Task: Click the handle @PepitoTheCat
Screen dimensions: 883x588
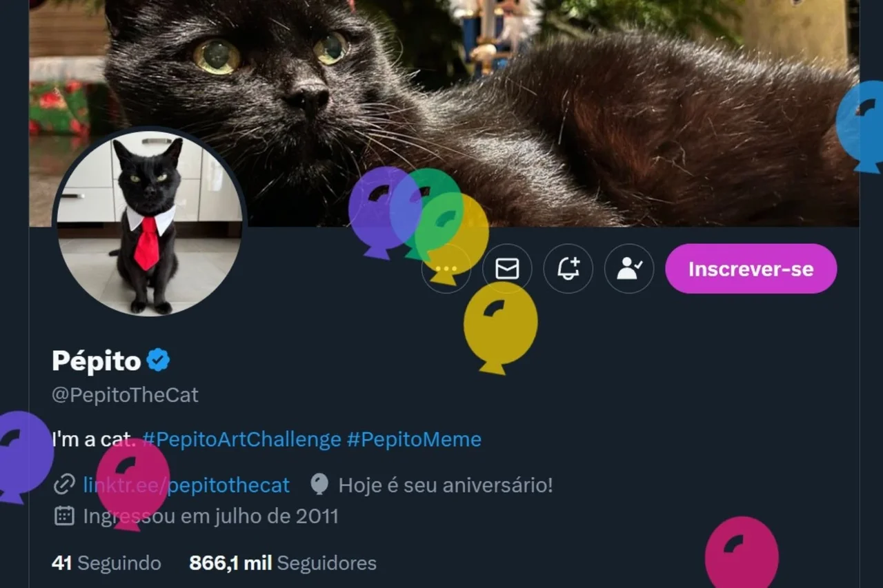Action: (x=125, y=394)
